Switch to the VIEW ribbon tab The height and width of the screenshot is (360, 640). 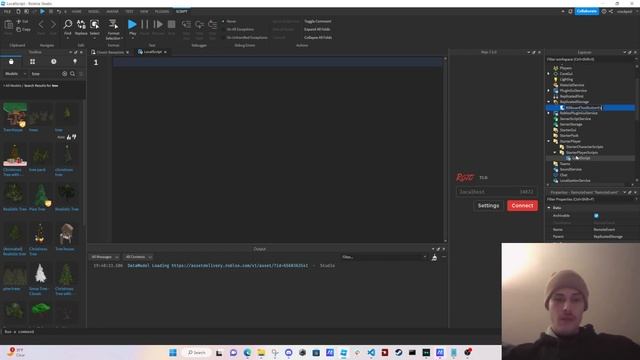[x=144, y=11]
